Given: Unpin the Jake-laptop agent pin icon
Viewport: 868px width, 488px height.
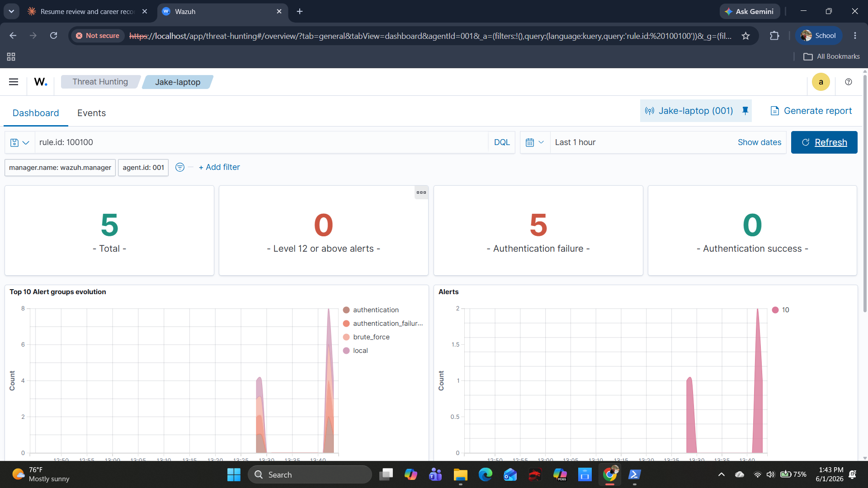Looking at the screenshot, I should click(745, 111).
